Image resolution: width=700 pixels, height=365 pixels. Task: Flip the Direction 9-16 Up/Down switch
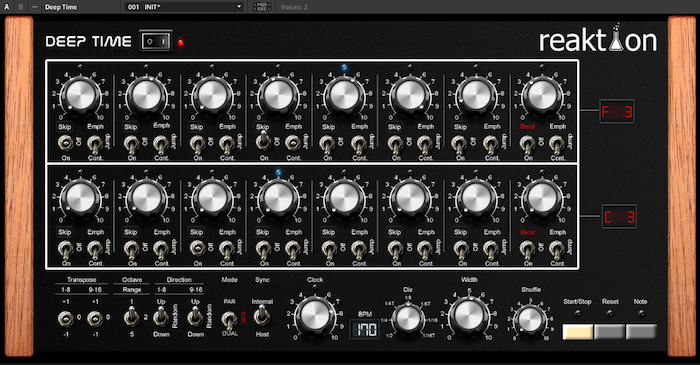(195, 318)
